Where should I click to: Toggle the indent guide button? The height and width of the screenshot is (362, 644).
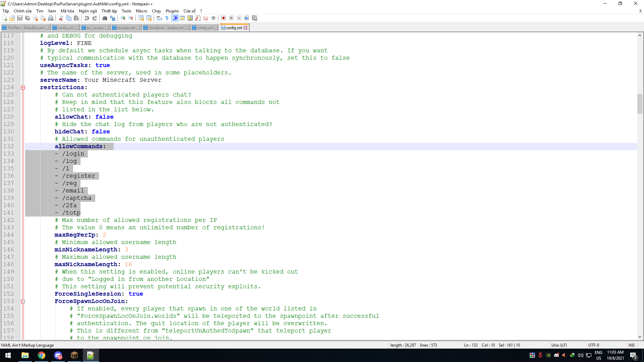pos(175,18)
